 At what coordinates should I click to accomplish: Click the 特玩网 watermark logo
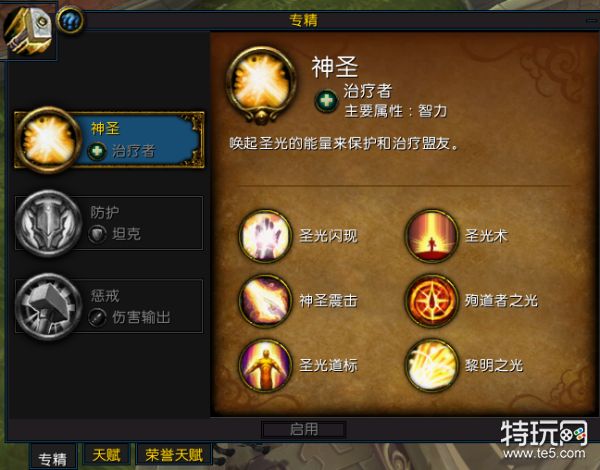(544, 439)
